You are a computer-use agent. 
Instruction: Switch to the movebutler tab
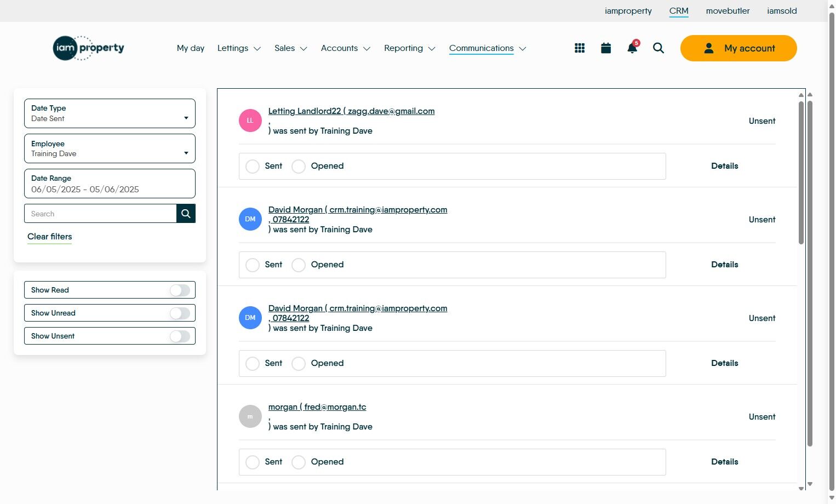tap(728, 11)
